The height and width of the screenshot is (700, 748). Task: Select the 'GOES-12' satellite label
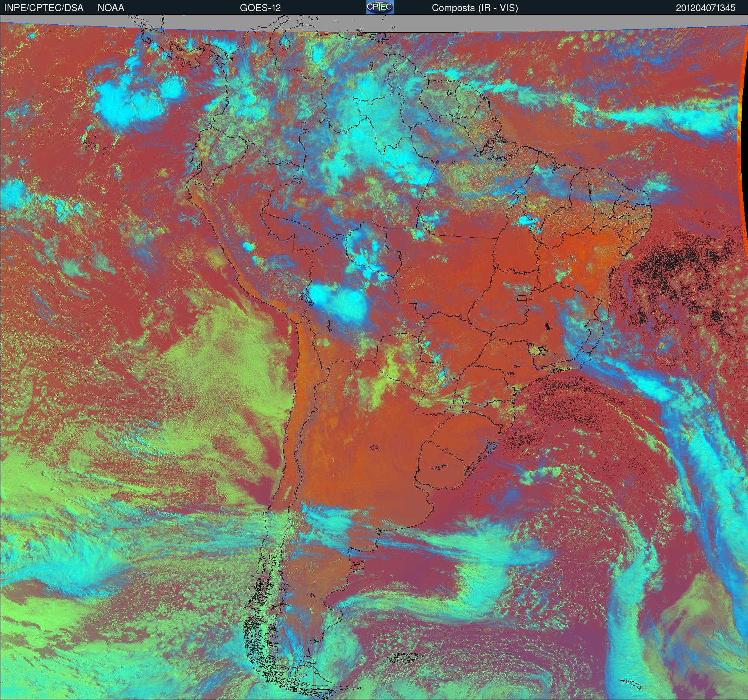[x=260, y=8]
